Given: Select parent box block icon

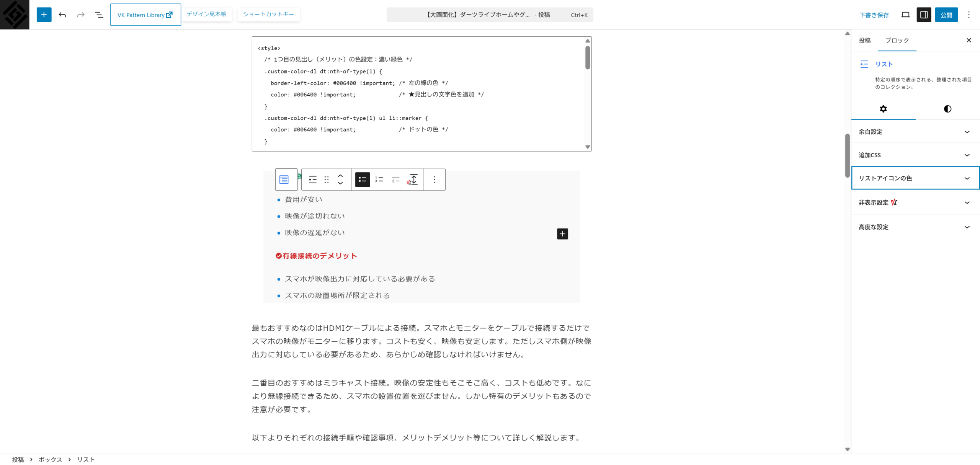Looking at the screenshot, I should pos(284,179).
